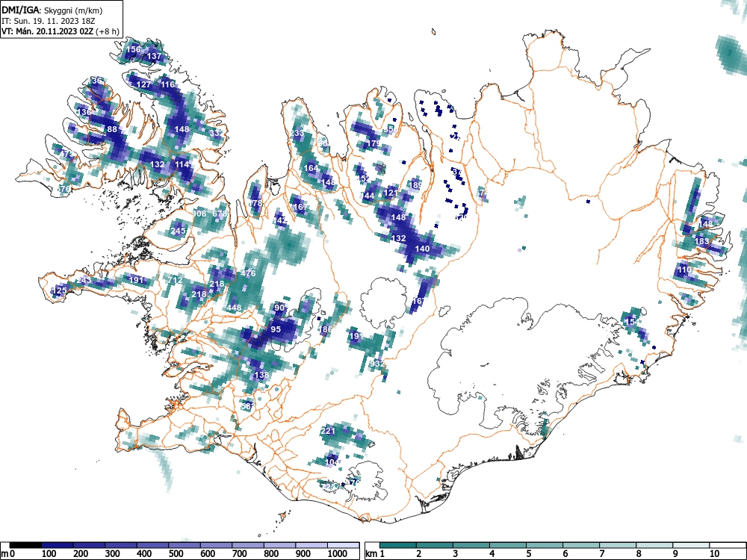Click the legend swatch between 100 and 200 m

58,545
